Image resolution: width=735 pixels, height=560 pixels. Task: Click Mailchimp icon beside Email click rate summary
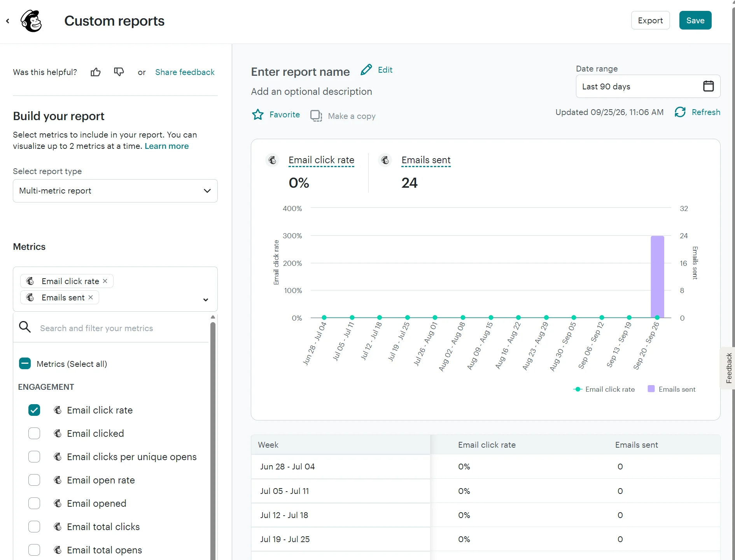273,160
